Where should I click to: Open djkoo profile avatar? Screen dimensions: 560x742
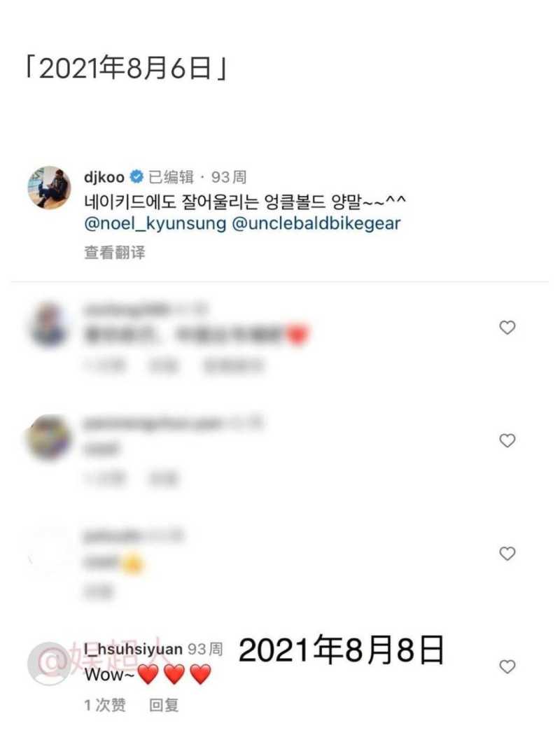pyautogui.click(x=49, y=188)
